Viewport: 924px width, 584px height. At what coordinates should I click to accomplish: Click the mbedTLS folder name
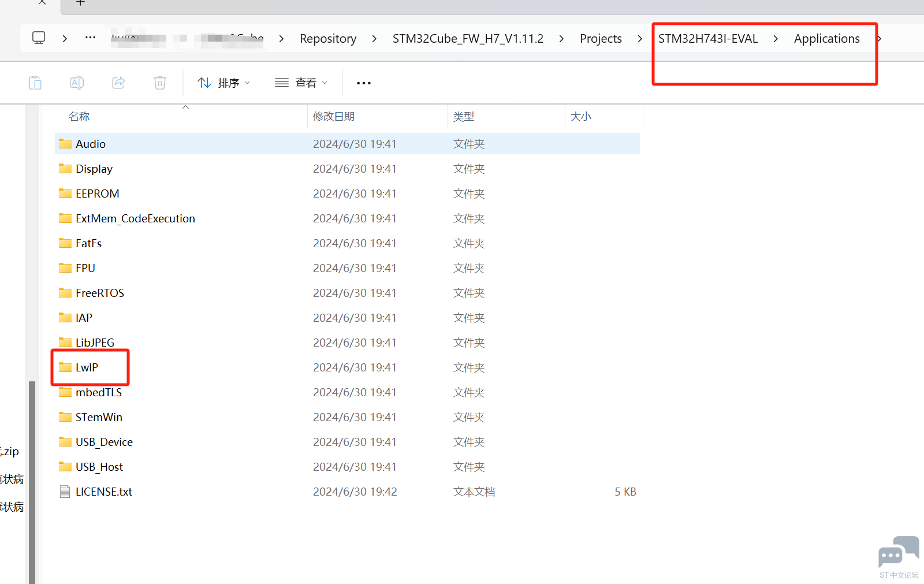[x=99, y=392]
